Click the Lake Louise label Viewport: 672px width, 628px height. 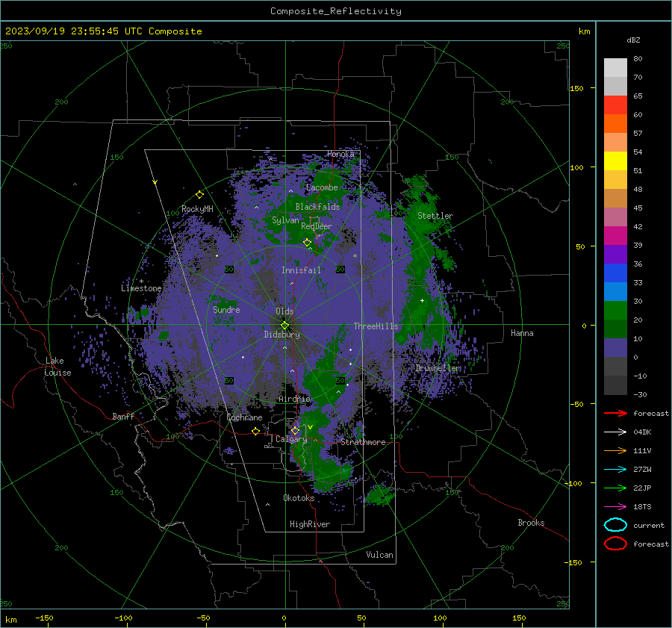pos(57,367)
